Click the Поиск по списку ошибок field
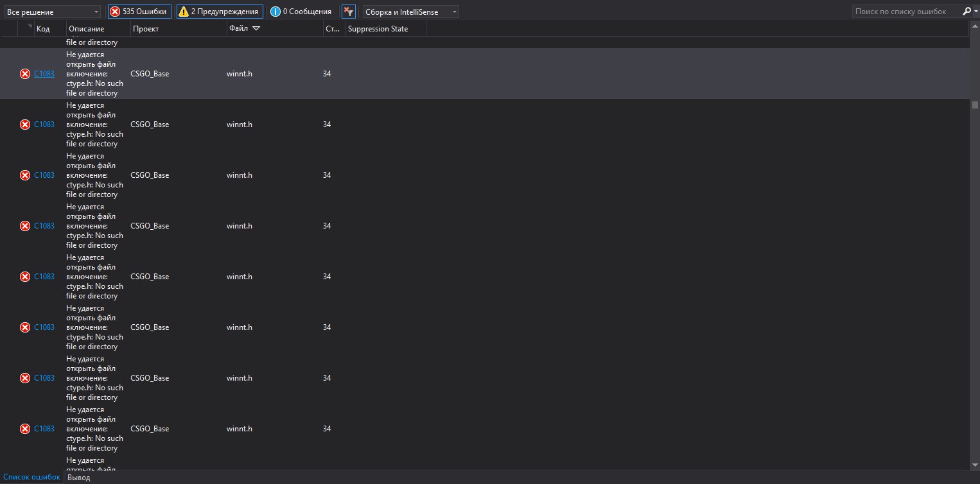 (906, 12)
